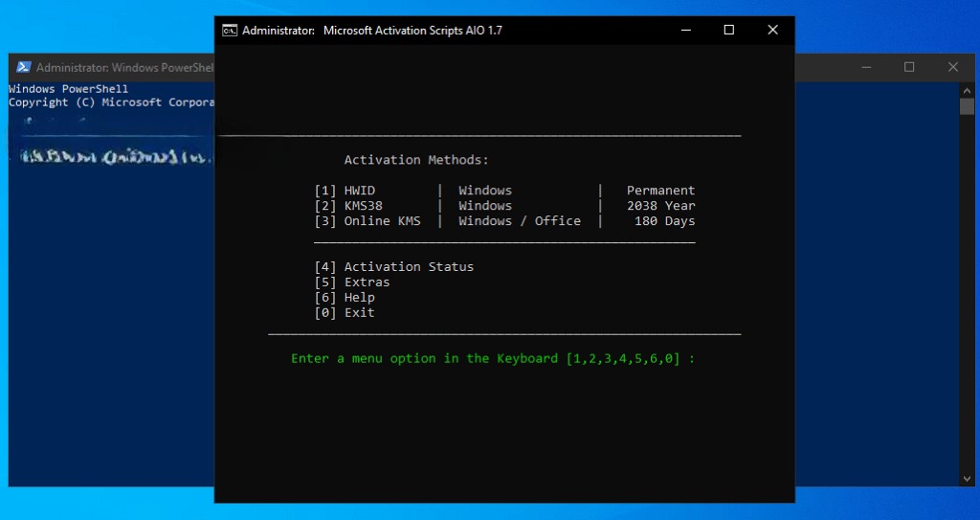The image size is (980, 520).
Task: Click the [5] Extras option
Action: pos(352,283)
